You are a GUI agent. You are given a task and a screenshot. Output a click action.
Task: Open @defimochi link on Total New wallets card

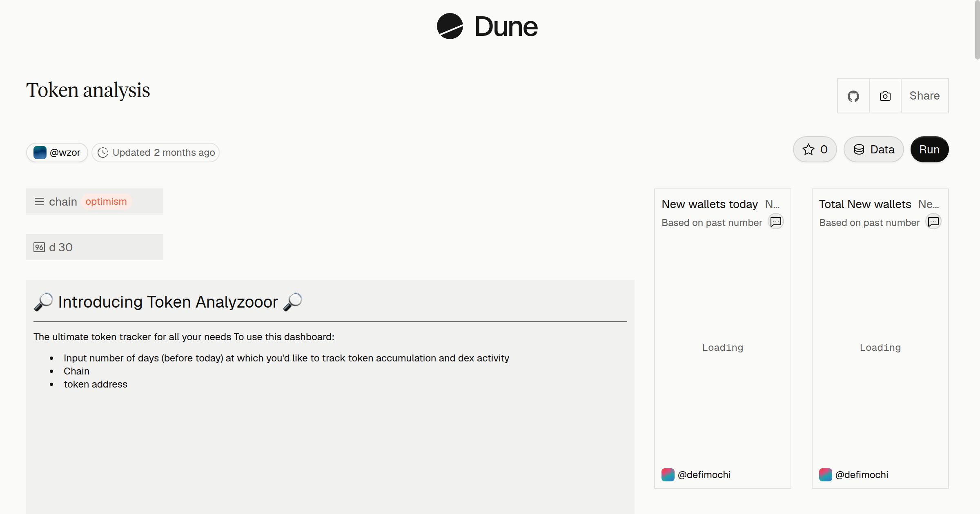tap(862, 475)
